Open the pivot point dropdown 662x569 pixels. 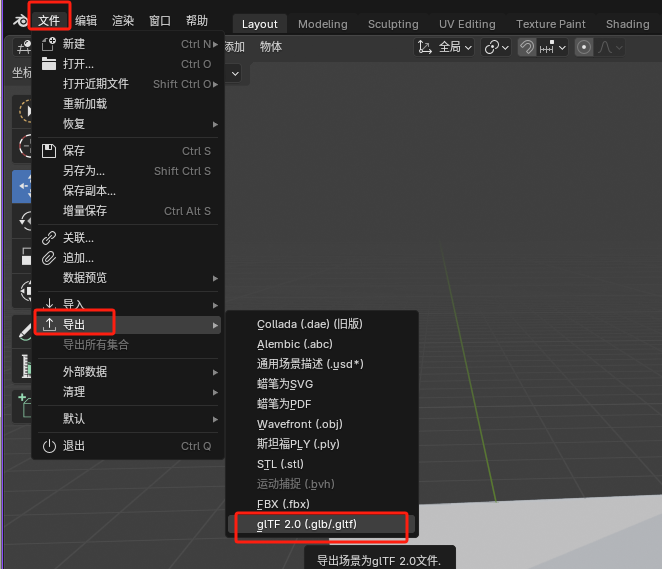[496, 47]
